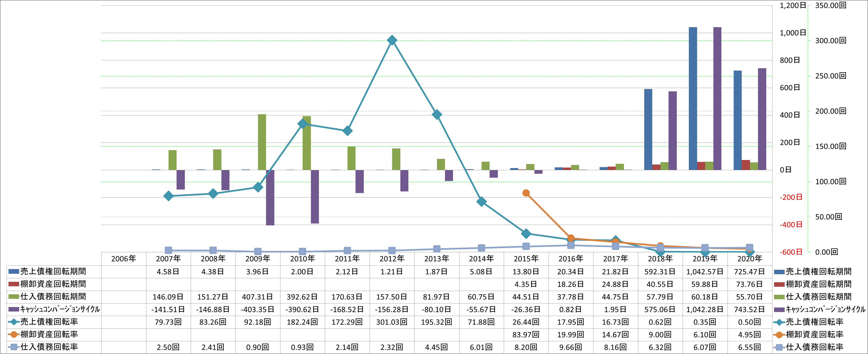Click the cell showing 743.52日

pos(750,309)
